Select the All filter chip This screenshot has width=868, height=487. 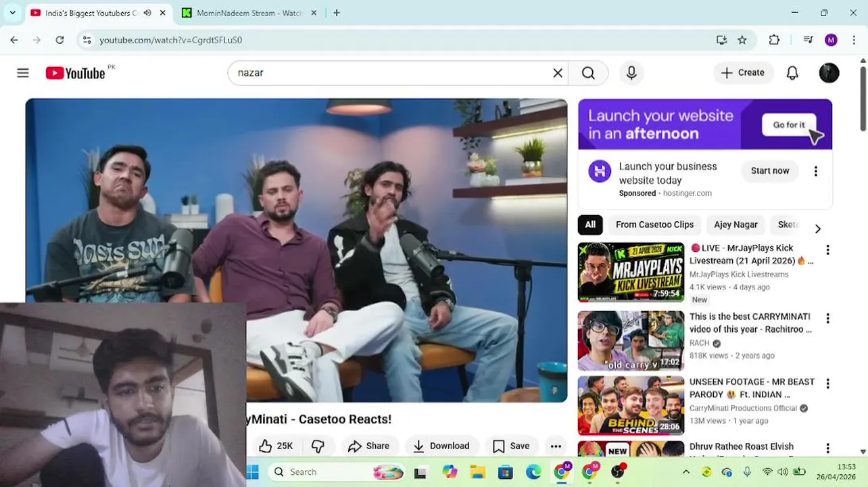coord(590,225)
